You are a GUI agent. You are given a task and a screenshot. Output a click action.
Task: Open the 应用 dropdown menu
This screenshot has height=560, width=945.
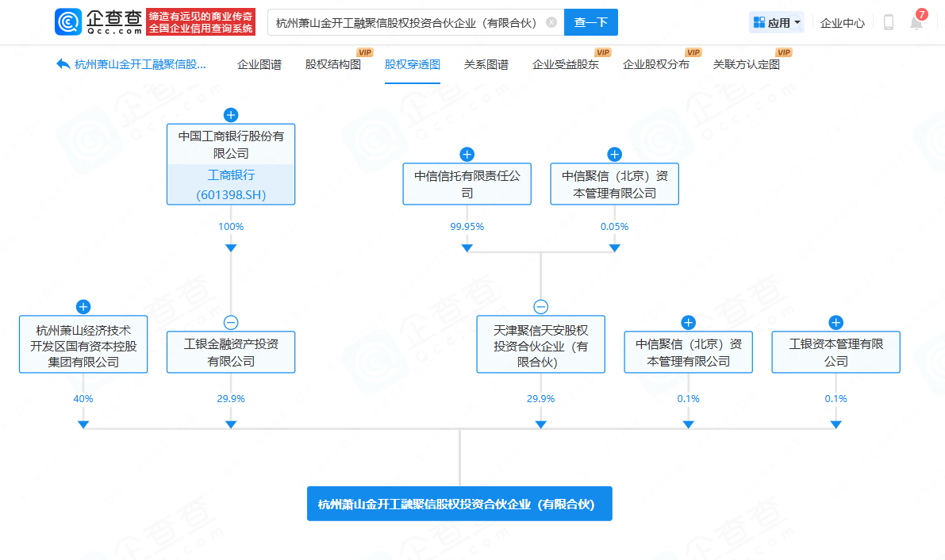(777, 23)
